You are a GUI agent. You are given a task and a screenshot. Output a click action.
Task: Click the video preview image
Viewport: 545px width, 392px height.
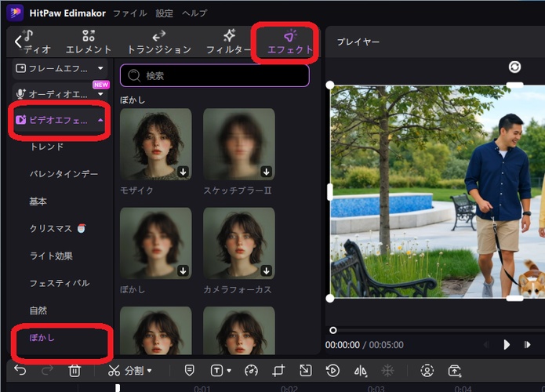pos(438,191)
